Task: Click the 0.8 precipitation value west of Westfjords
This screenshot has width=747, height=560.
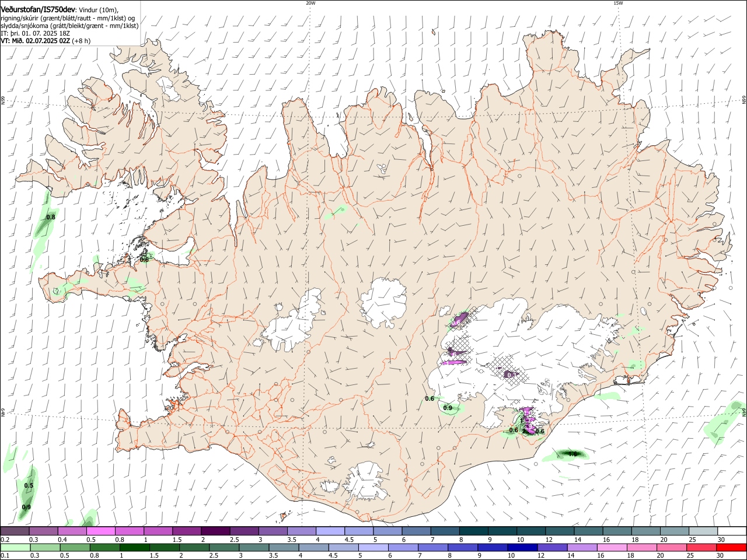Action: click(x=51, y=217)
